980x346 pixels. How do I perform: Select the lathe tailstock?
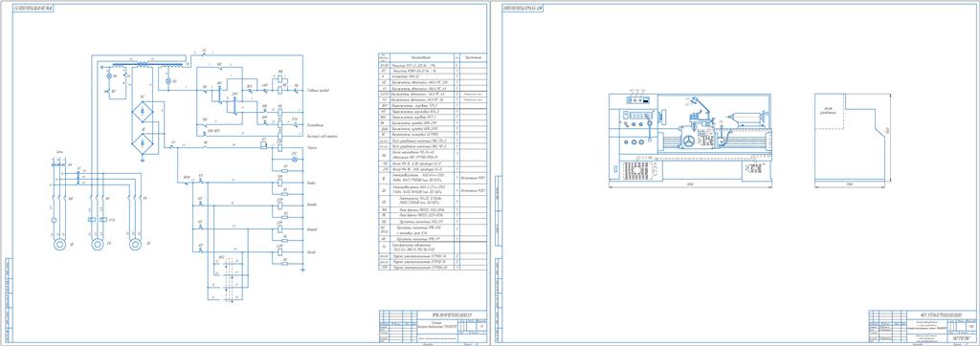748,118
